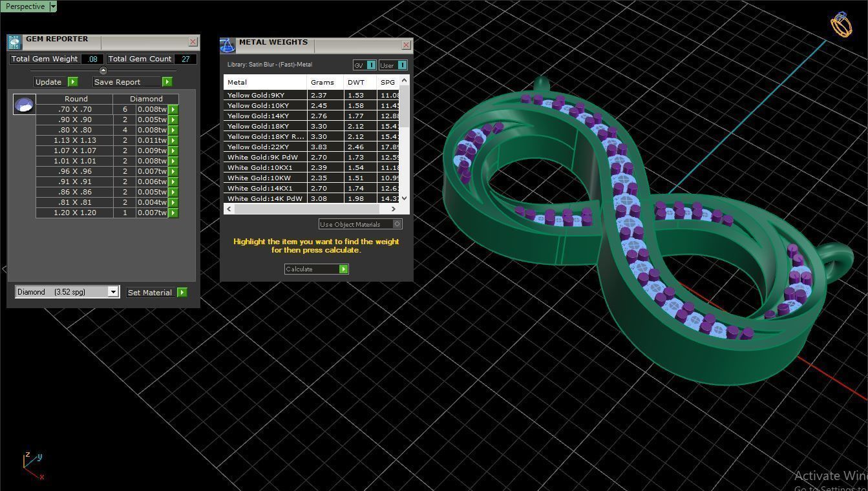Image resolution: width=868 pixels, height=491 pixels.
Task: Select the Yellow Gold:22KY row
Action: click(x=312, y=147)
